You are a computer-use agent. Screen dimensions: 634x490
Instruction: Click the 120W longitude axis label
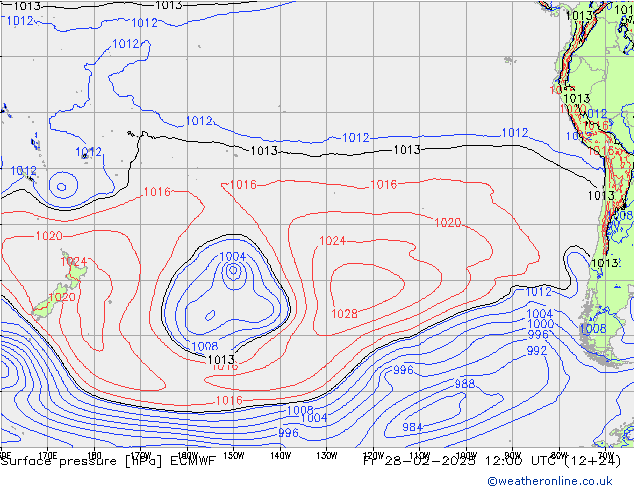tap(374, 455)
